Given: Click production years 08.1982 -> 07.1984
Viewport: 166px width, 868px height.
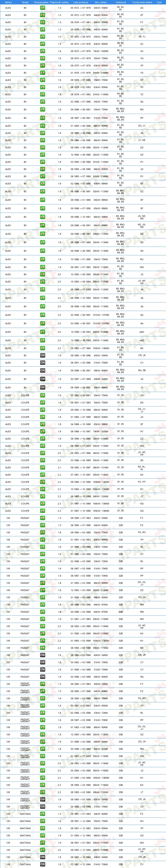Looking at the screenshot, I should [80, 348].
